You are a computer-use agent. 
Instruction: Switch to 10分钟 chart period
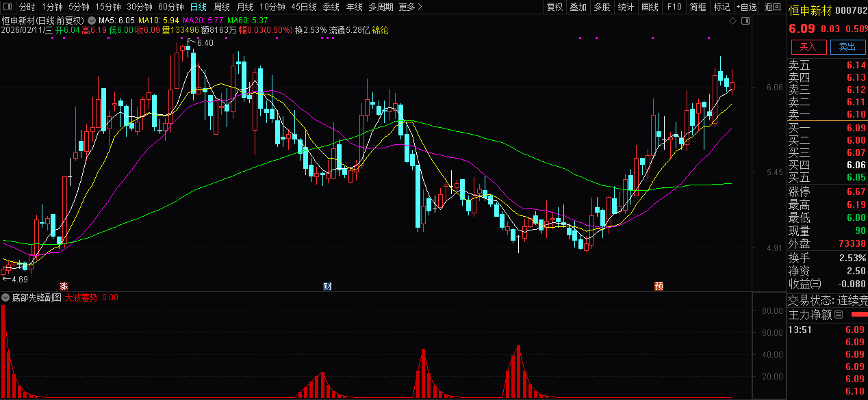[x=272, y=7]
